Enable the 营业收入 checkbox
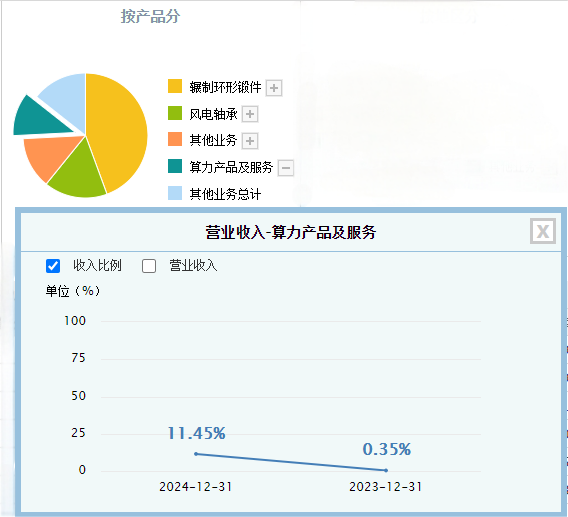568x517 pixels. point(149,266)
